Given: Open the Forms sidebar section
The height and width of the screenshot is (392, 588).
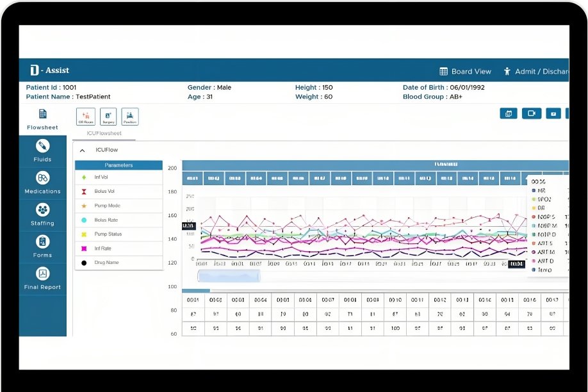Looking at the screenshot, I should [42, 247].
